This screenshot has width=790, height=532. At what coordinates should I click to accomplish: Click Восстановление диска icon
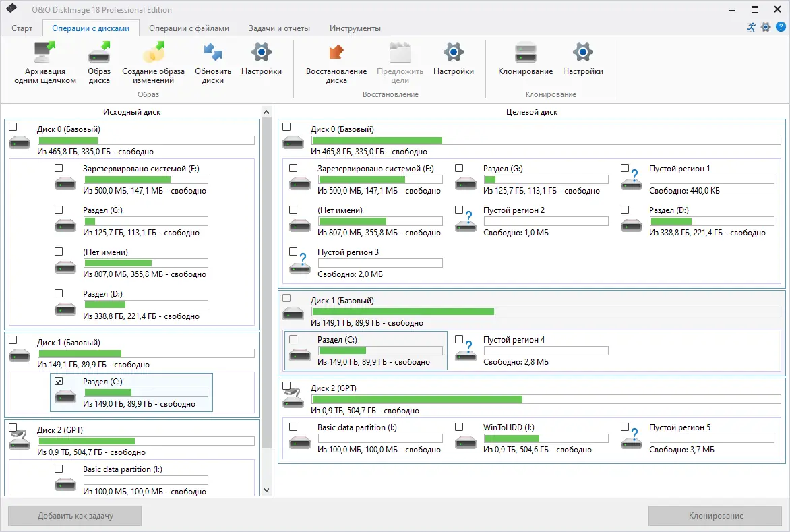click(336, 53)
